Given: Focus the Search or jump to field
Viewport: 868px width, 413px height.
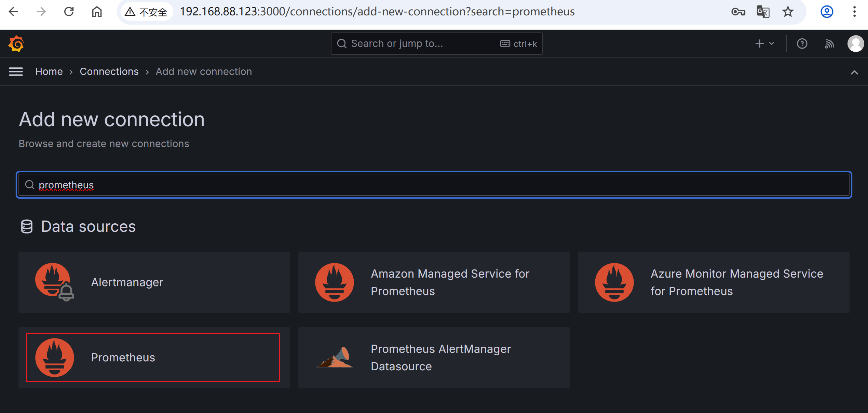Looking at the screenshot, I should [436, 44].
